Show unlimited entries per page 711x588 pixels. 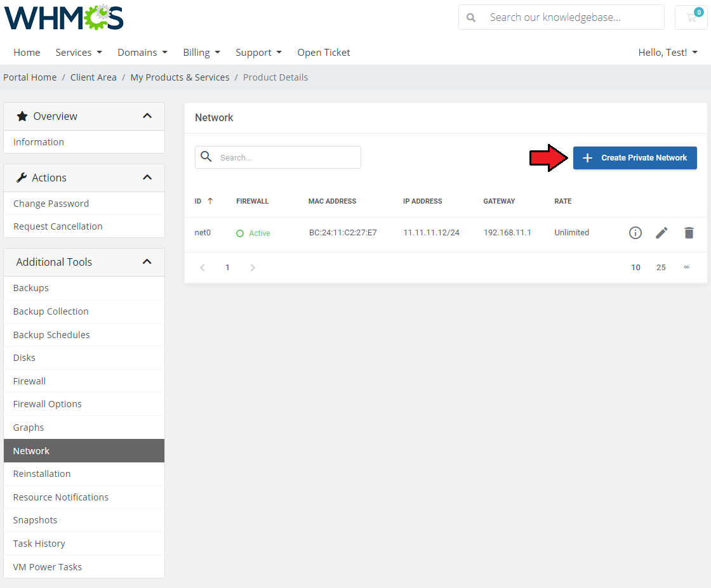click(686, 267)
